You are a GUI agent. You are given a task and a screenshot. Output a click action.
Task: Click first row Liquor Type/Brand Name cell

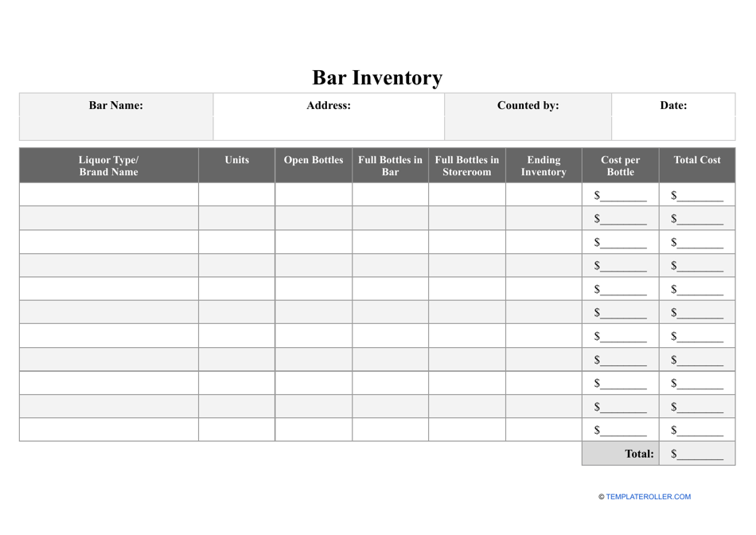click(x=109, y=195)
